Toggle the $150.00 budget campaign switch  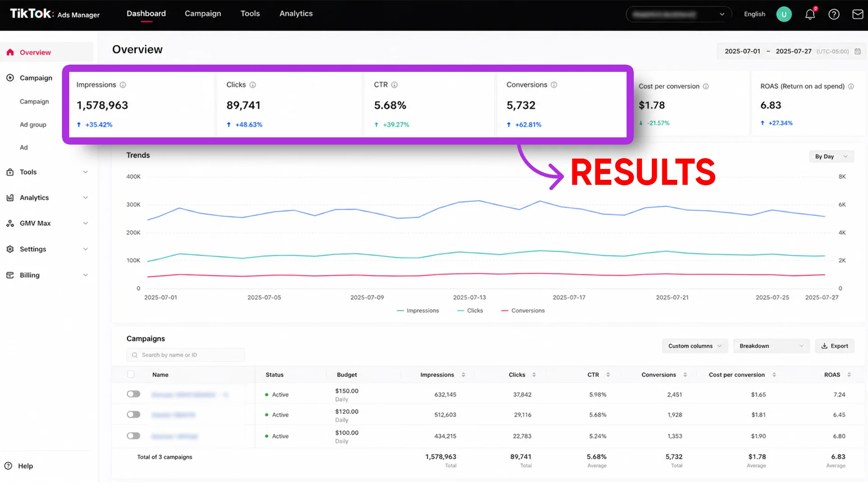(x=133, y=394)
